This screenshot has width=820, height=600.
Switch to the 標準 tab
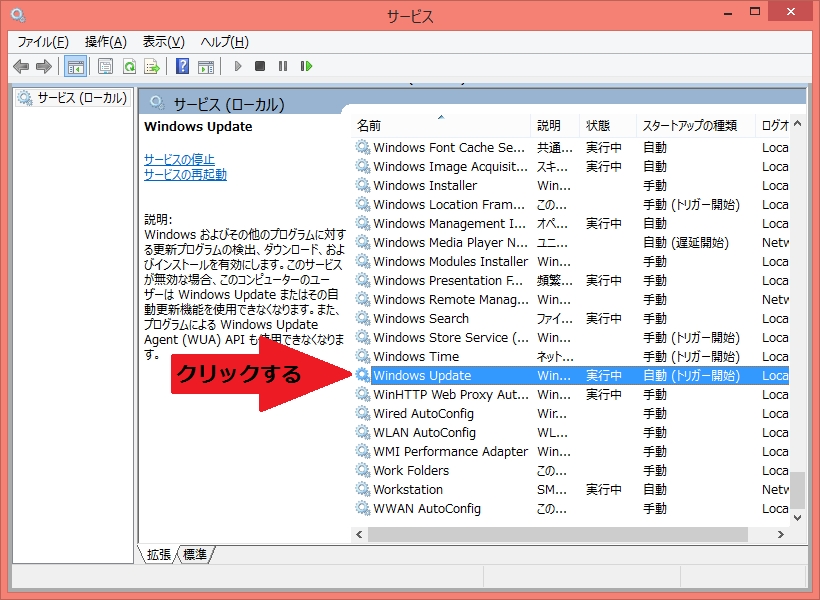click(x=195, y=554)
